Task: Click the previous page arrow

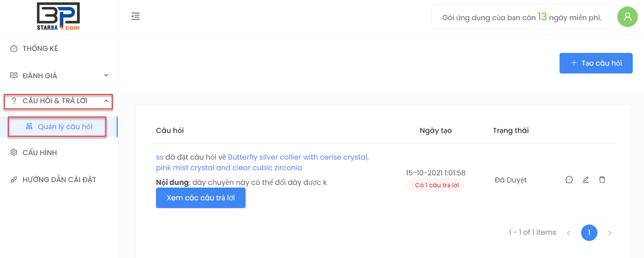Action: (x=569, y=233)
